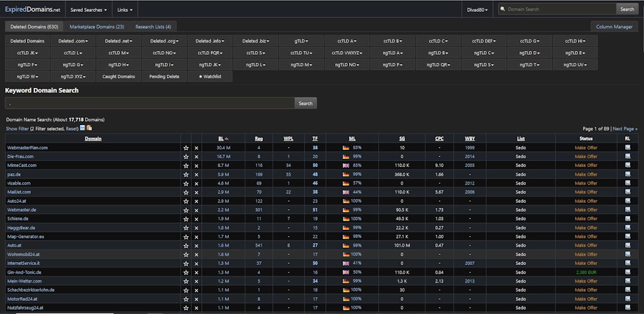This screenshot has height=314, width=644.
Task: Hide MailJet.com using the X icon
Action: pyautogui.click(x=196, y=193)
